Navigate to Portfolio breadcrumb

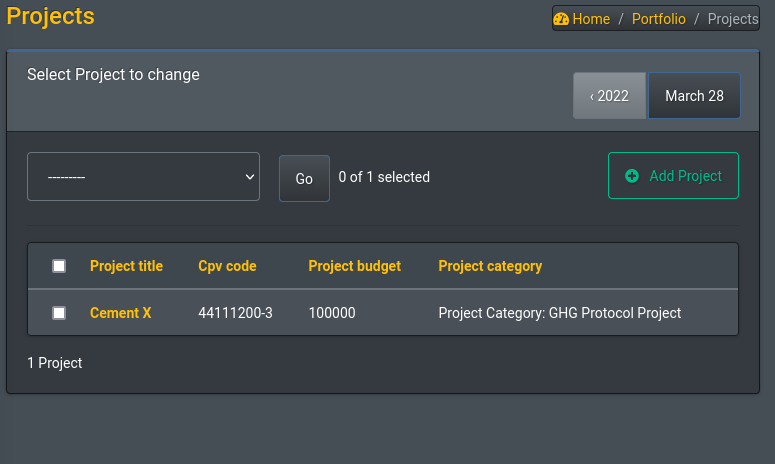click(x=658, y=19)
